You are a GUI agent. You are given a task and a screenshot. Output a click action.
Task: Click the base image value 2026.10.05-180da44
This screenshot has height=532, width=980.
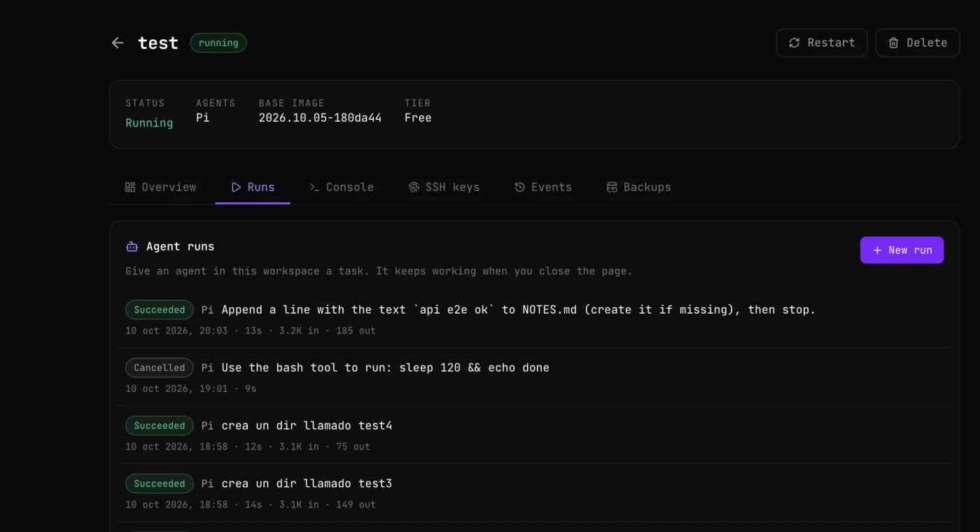coord(320,118)
